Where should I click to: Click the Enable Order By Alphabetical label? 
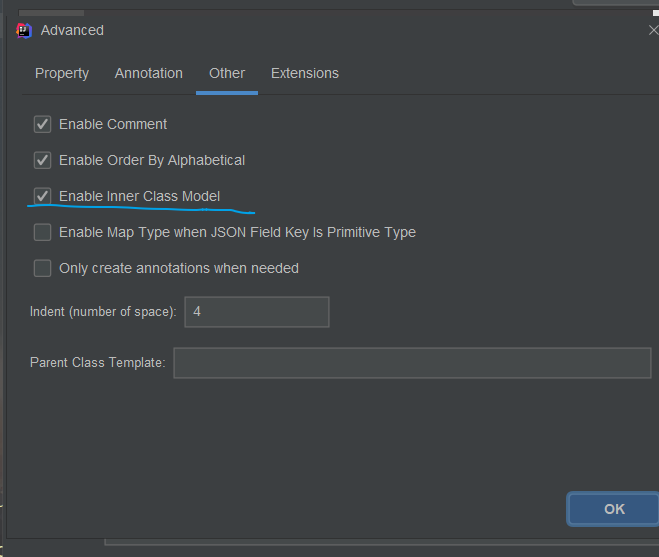click(x=152, y=160)
